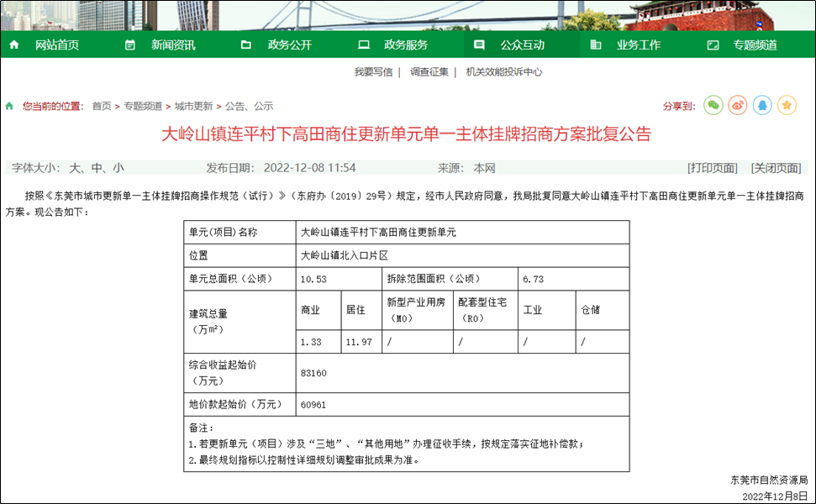This screenshot has width=816, height=504.
Task: Click the residential value 11.97
Action: coord(359,342)
